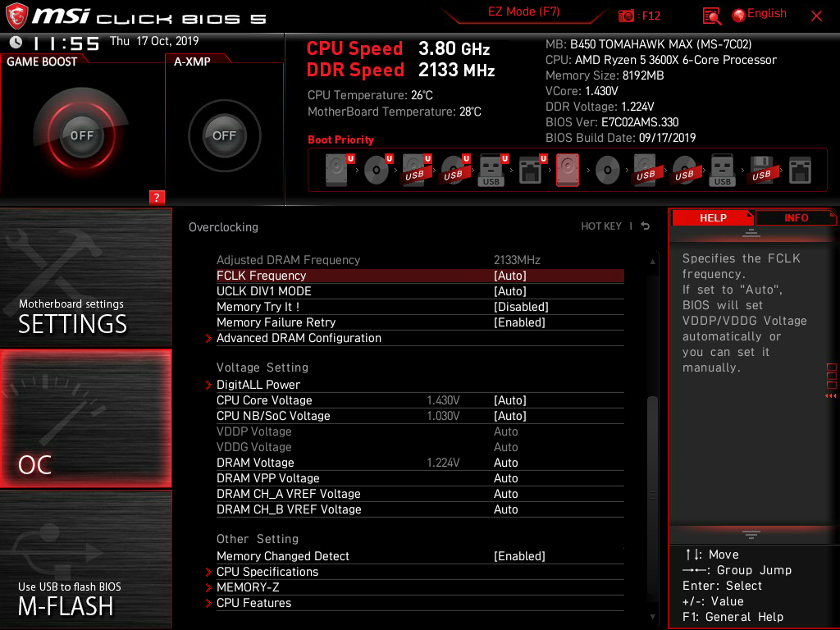Viewport: 840px width, 630px height.
Task: Click the red triple-arrow side panel icon
Action: click(x=830, y=396)
